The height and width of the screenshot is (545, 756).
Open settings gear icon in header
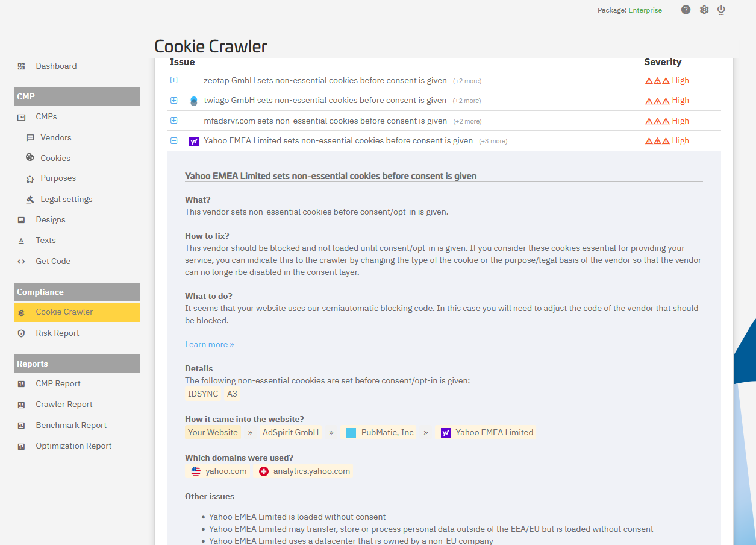[704, 10]
